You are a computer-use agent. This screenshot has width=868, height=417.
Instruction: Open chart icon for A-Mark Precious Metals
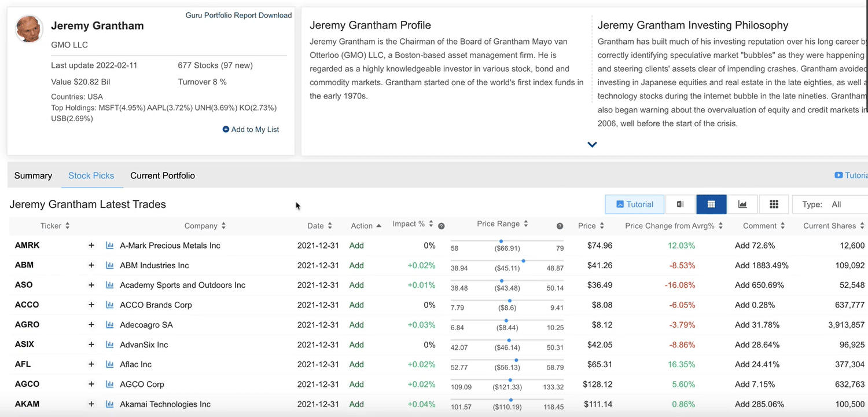pyautogui.click(x=110, y=246)
